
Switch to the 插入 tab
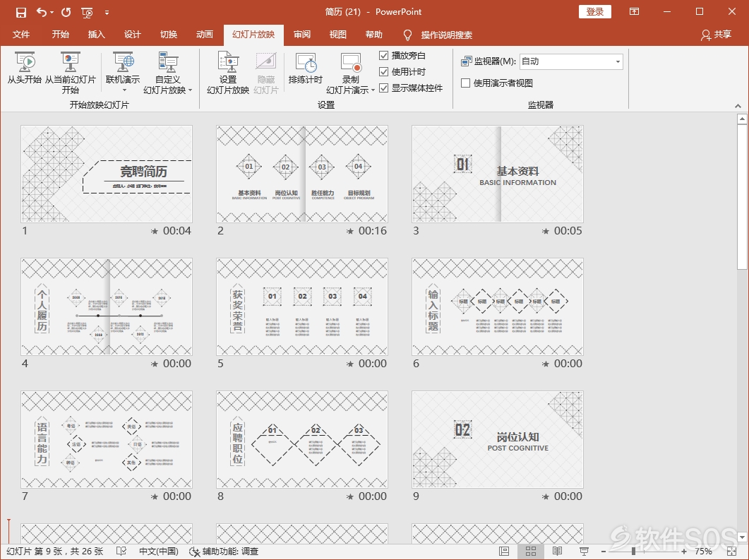97,35
